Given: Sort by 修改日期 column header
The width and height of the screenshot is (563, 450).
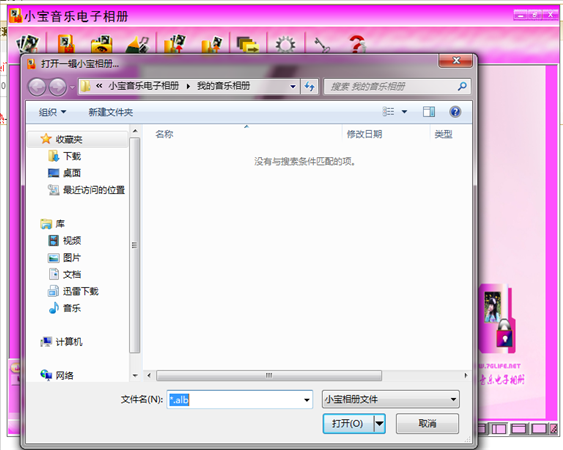Looking at the screenshot, I should tap(364, 134).
